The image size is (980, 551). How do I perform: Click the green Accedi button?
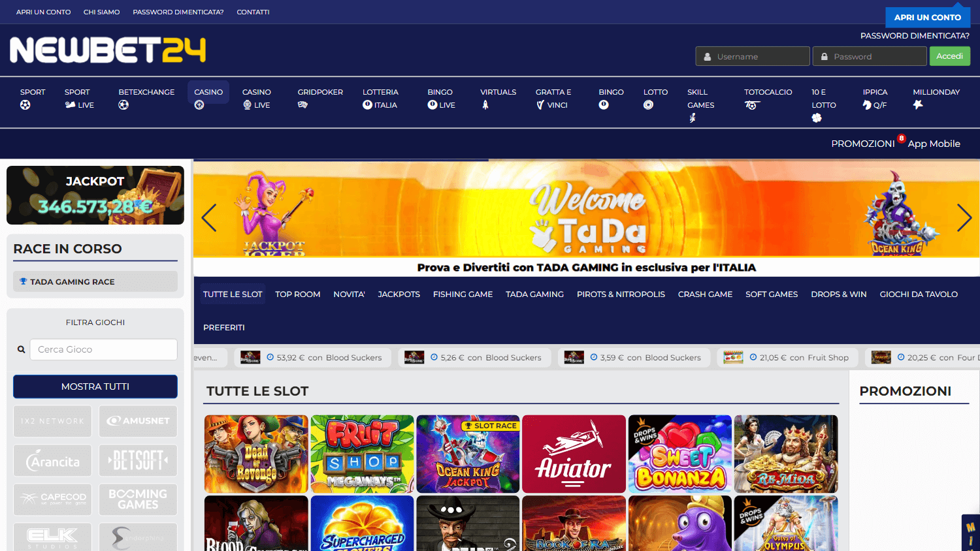950,56
